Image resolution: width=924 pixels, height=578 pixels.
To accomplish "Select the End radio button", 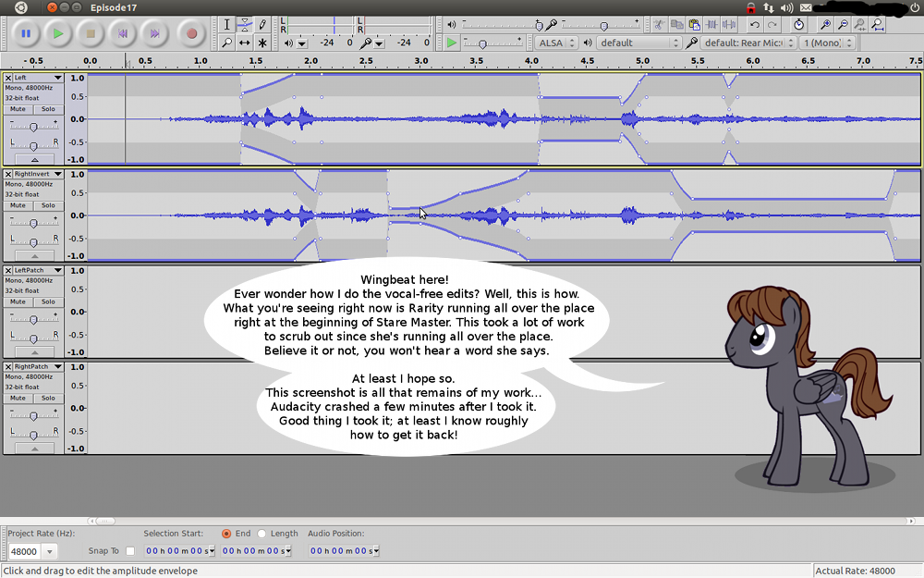I will 226,534.
